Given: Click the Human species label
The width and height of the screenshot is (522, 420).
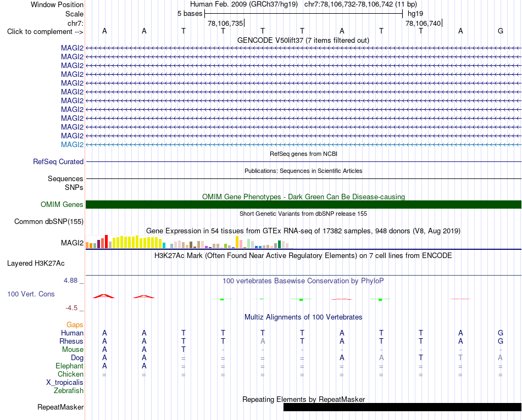Looking at the screenshot, I should pyautogui.click(x=72, y=333).
